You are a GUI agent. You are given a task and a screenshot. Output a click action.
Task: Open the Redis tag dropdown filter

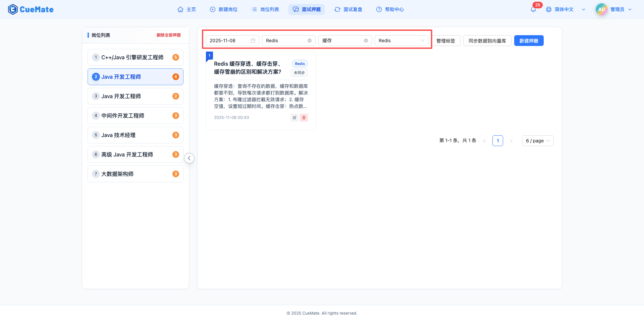[401, 40]
